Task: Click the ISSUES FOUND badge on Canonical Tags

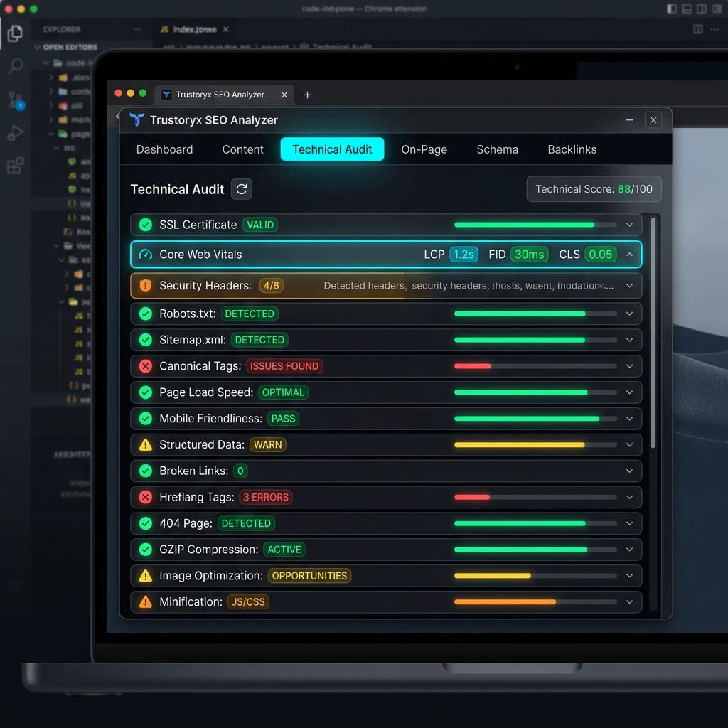Action: pos(284,366)
